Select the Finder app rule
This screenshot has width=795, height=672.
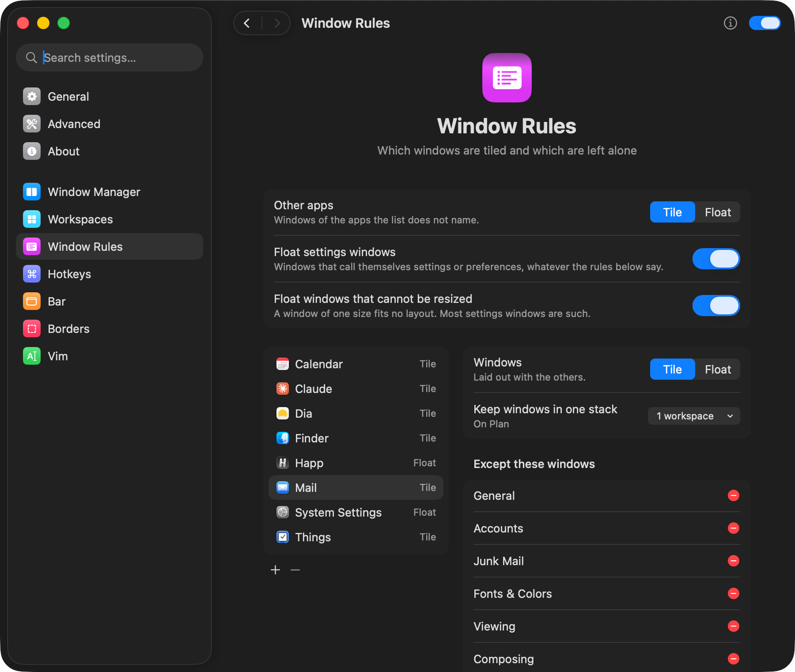(x=356, y=438)
